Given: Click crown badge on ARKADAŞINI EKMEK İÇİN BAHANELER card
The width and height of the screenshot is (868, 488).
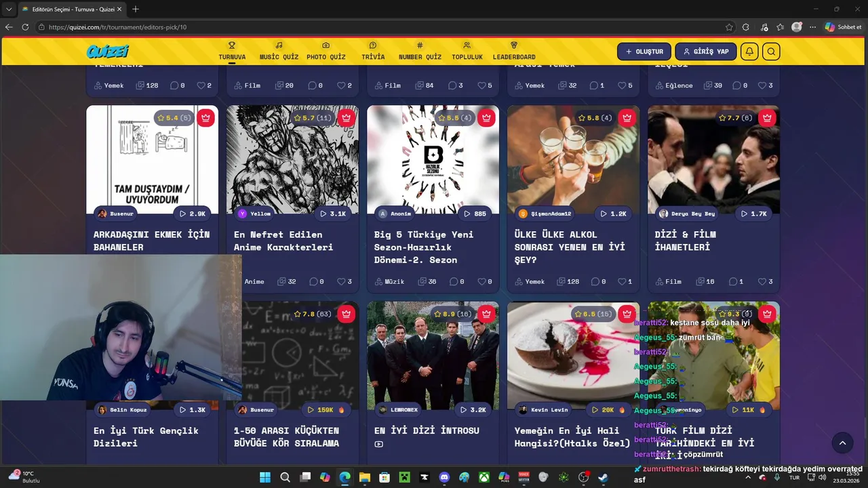Looking at the screenshot, I should click(206, 118).
